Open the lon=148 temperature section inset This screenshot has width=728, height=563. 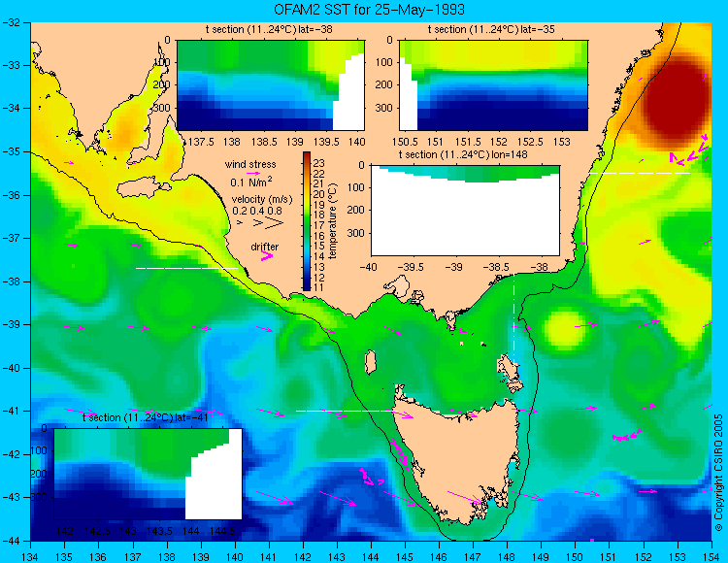click(465, 211)
